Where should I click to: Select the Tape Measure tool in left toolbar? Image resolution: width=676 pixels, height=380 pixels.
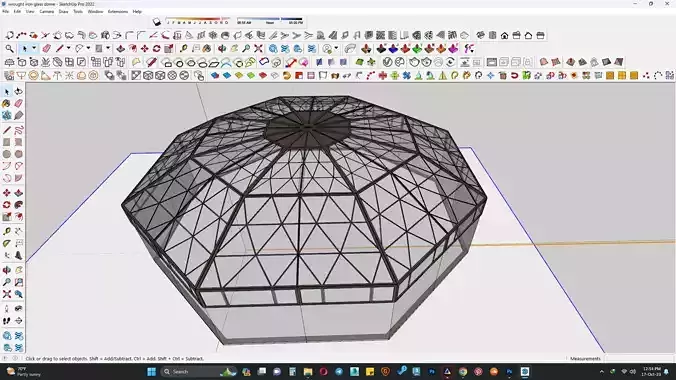[x=6, y=232]
